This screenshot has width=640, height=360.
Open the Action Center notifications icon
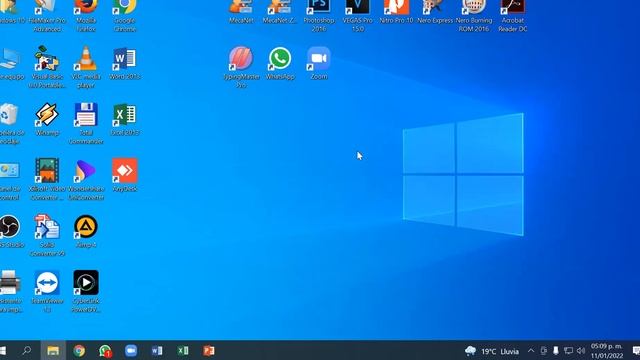[636, 351]
